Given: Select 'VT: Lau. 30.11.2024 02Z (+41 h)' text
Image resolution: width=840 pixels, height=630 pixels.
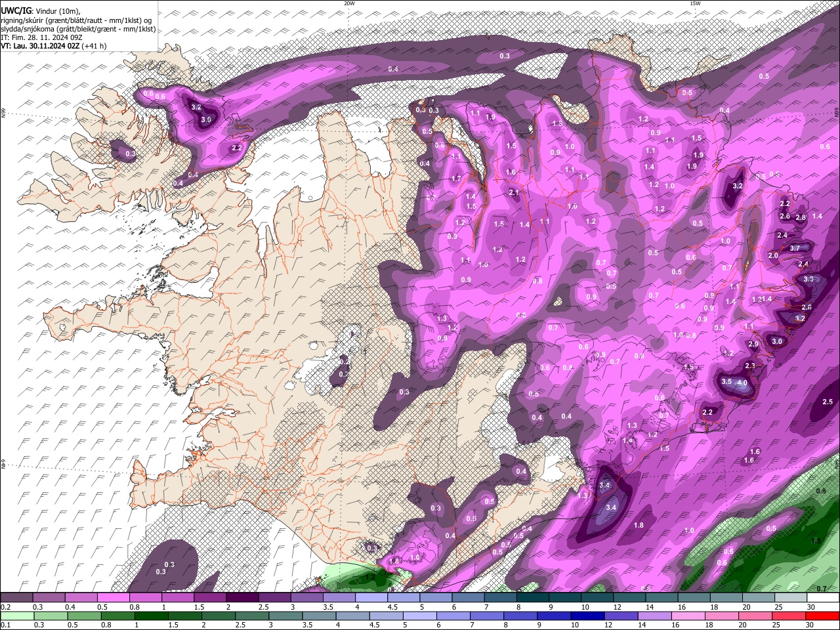Looking at the screenshot, I should coord(54,46).
